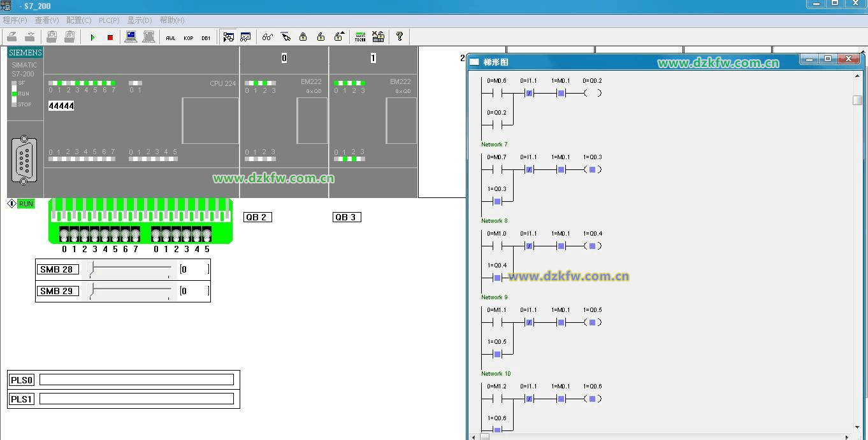Viewport: 868px width, 440px height.
Task: Open the TD200 display icon
Action: (x=360, y=37)
